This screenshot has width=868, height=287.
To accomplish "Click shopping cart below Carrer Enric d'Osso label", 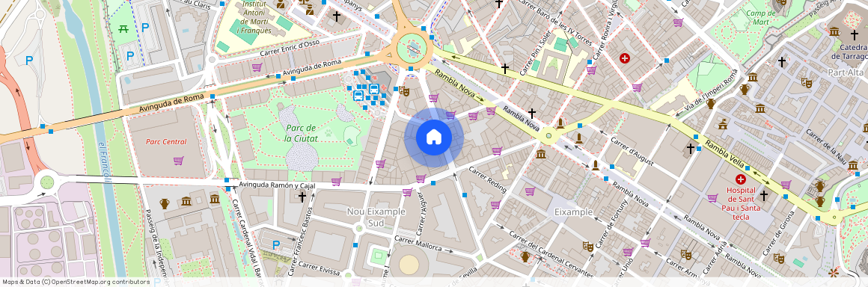I will click(x=257, y=67).
